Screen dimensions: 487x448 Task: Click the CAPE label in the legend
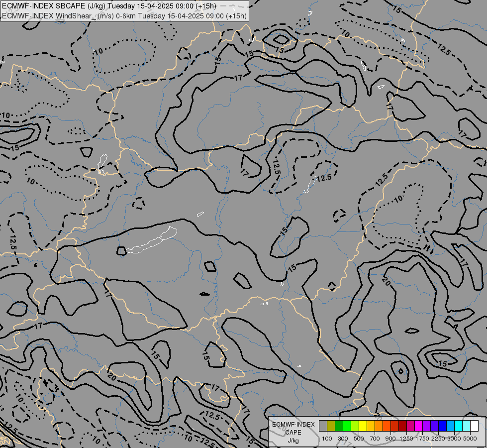point(293,433)
